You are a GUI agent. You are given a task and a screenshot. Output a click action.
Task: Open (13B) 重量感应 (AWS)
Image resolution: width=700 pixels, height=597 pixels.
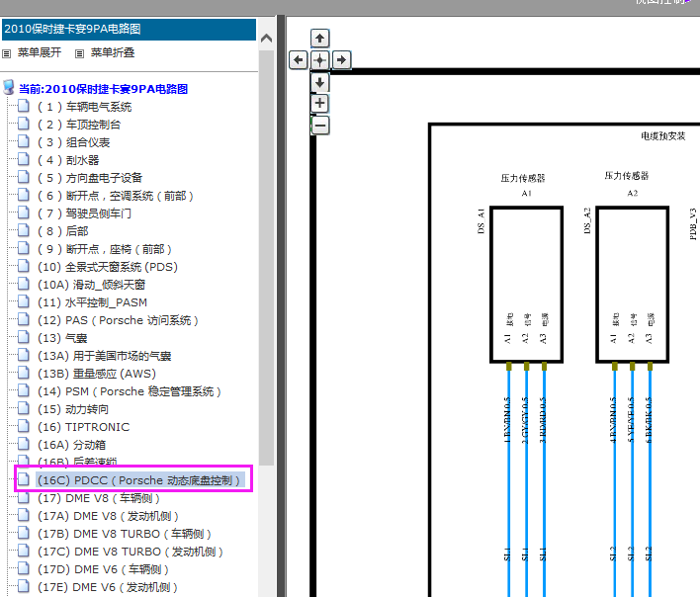pos(97,374)
